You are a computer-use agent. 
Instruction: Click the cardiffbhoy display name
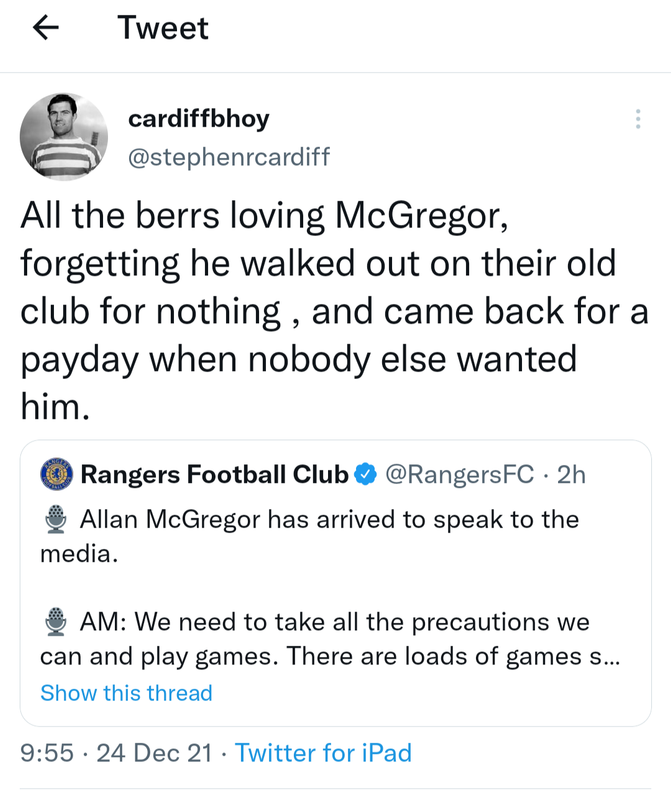(x=199, y=119)
